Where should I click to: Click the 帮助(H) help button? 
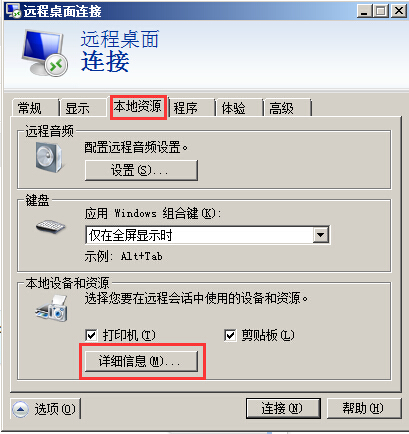[364, 408]
